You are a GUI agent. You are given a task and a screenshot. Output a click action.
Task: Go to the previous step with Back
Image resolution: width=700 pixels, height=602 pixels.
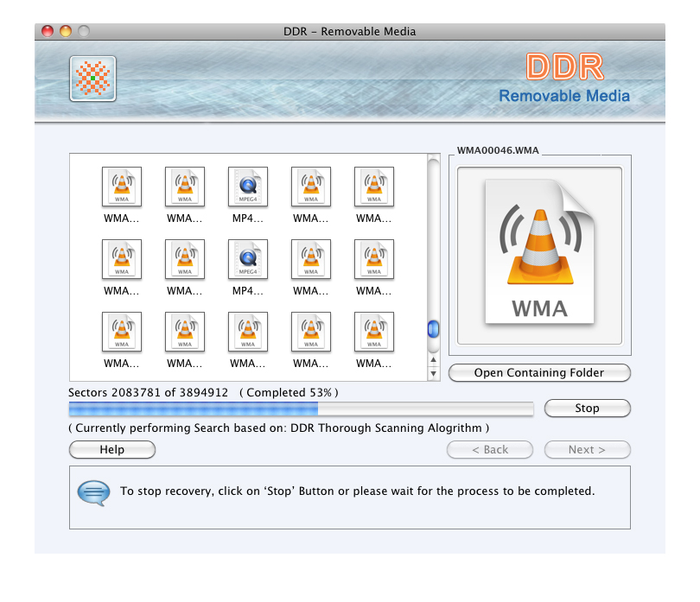tap(490, 449)
